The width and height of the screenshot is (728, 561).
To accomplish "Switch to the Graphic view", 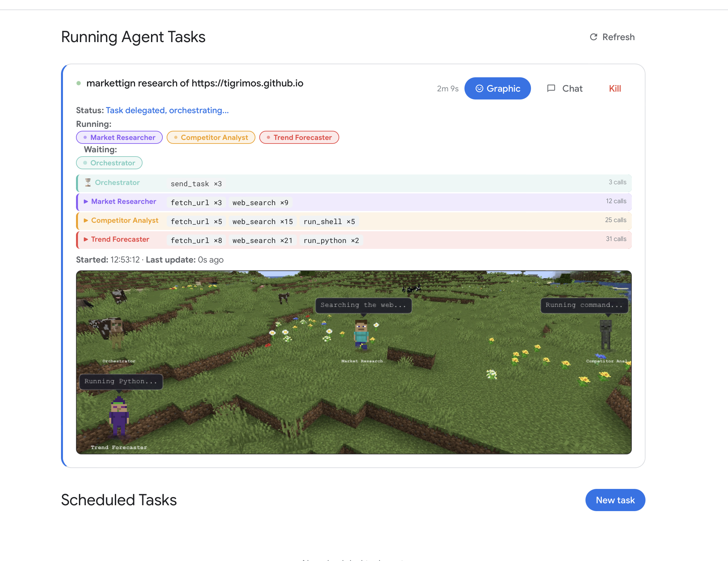I will 498,88.
